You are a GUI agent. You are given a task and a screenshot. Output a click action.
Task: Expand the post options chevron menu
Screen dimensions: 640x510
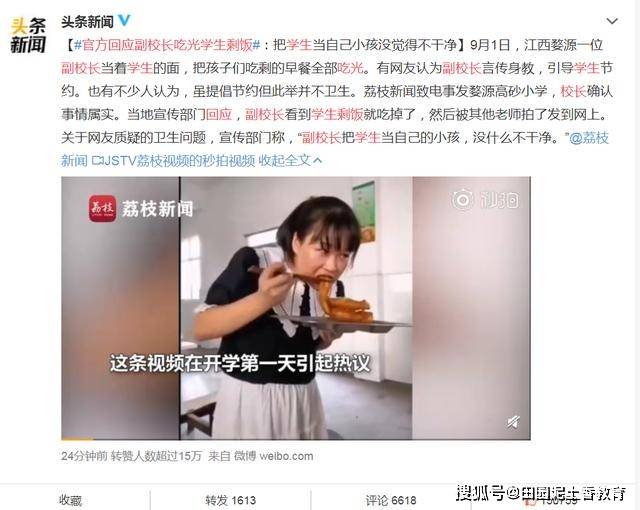click(611, 21)
